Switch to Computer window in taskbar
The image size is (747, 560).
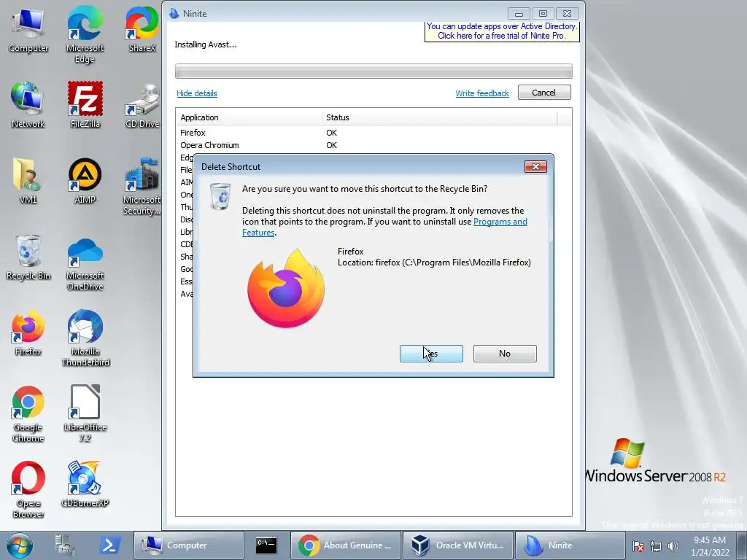(189, 545)
